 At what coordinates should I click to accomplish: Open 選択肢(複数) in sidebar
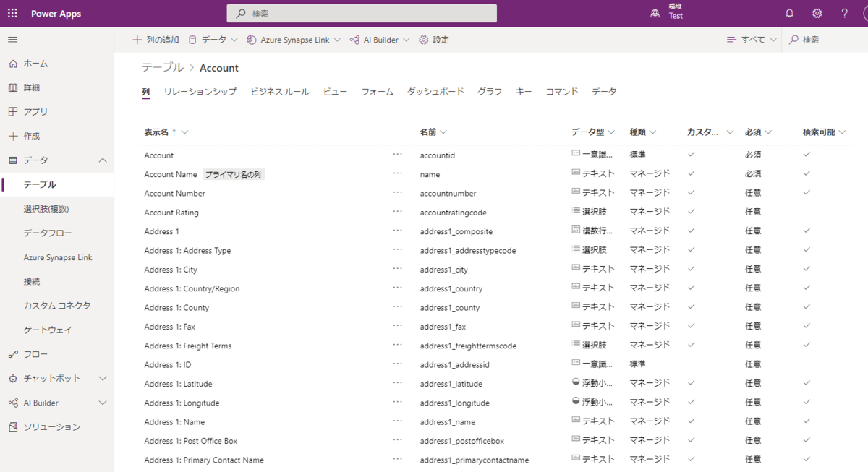46,209
